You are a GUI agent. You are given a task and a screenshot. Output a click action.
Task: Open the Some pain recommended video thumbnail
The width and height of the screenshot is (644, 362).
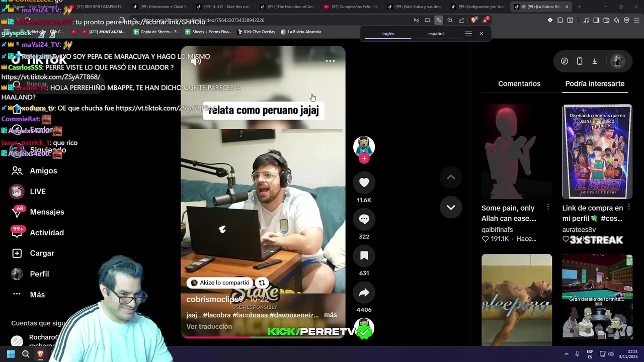pos(517,151)
